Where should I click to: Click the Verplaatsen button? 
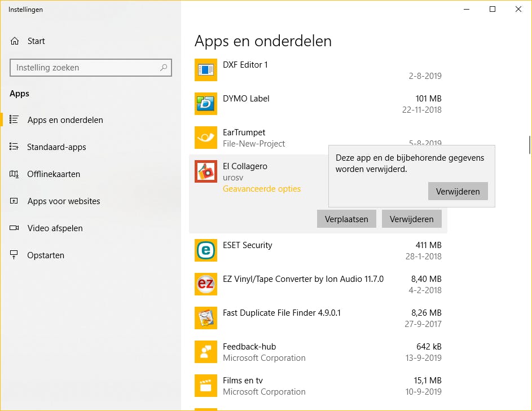[346, 219]
